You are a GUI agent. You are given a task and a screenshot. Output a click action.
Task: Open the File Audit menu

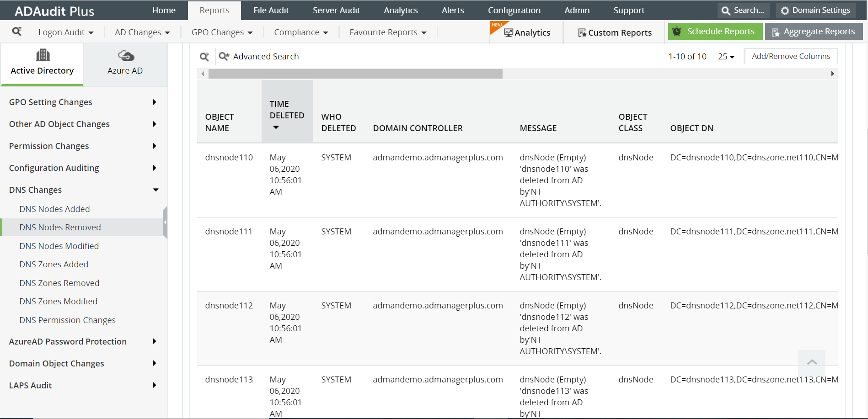271,10
